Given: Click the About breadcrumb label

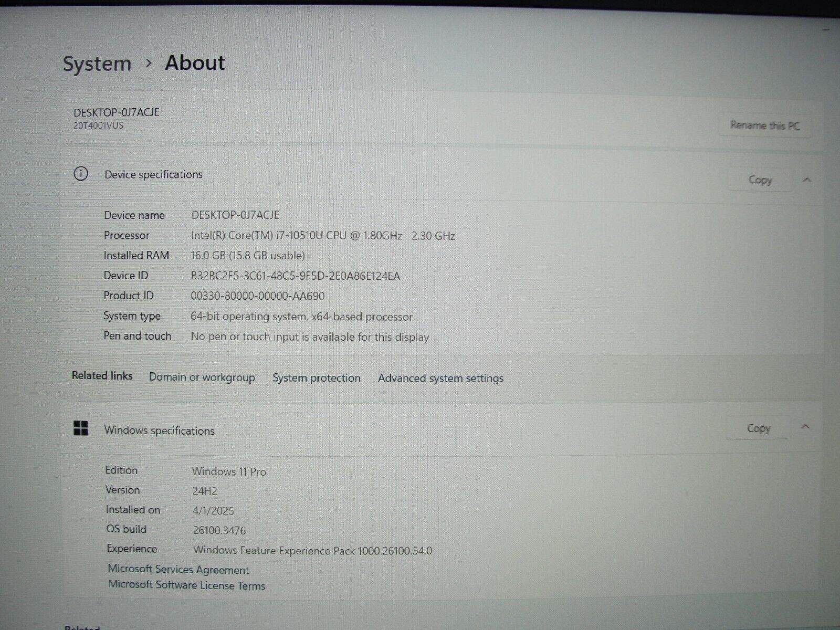Looking at the screenshot, I should 194,62.
